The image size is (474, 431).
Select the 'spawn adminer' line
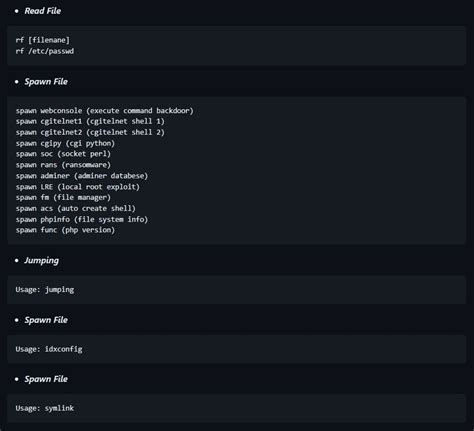82,176
